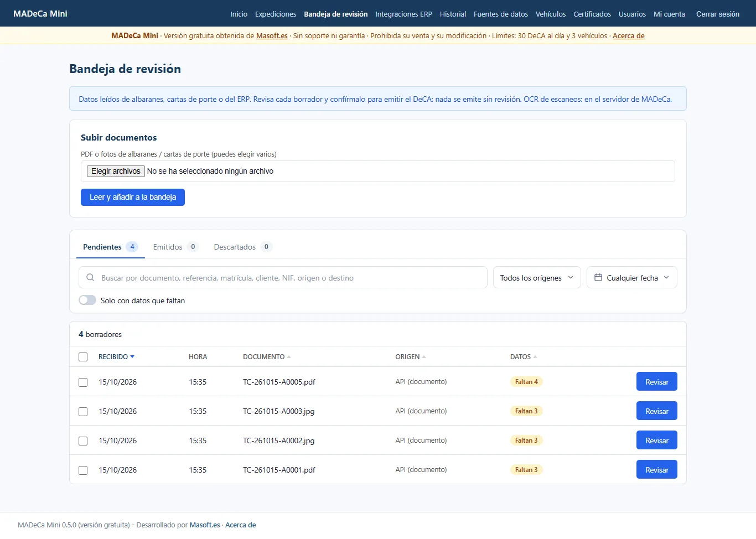Click the Leer y añadir a la bandeja button
Screen dimensions: 756x539
click(133, 197)
